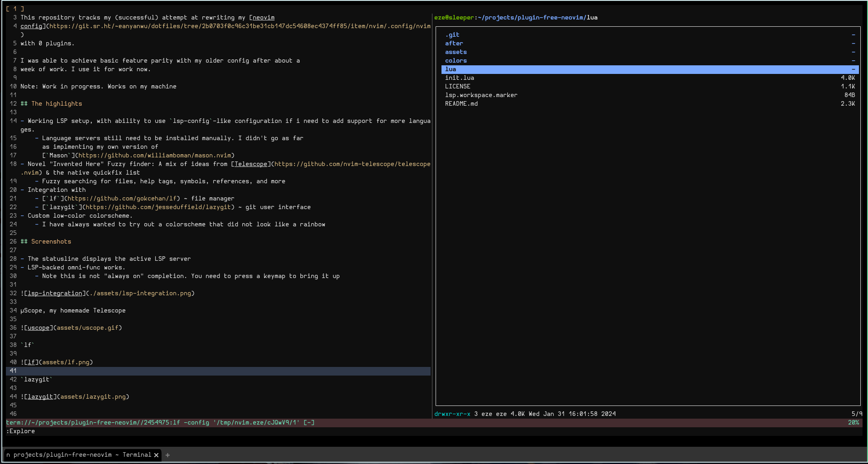Select the LICENSE file entry
This screenshot has width=868, height=464.
tap(457, 87)
